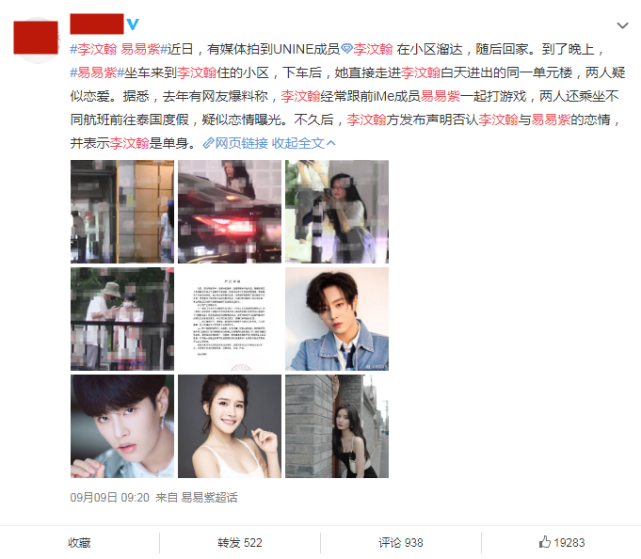The image size is (641, 559).
Task: Click the 09月09日 09:20 timestamp
Action: coord(110,497)
